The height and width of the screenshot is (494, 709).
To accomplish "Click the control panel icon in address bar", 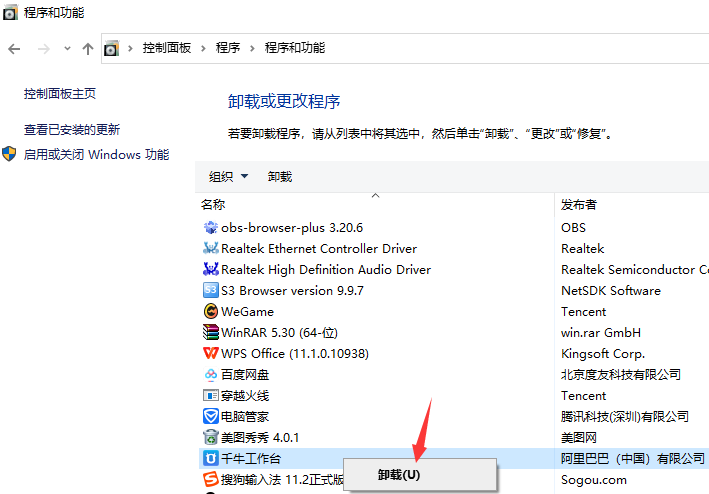I will (x=111, y=48).
